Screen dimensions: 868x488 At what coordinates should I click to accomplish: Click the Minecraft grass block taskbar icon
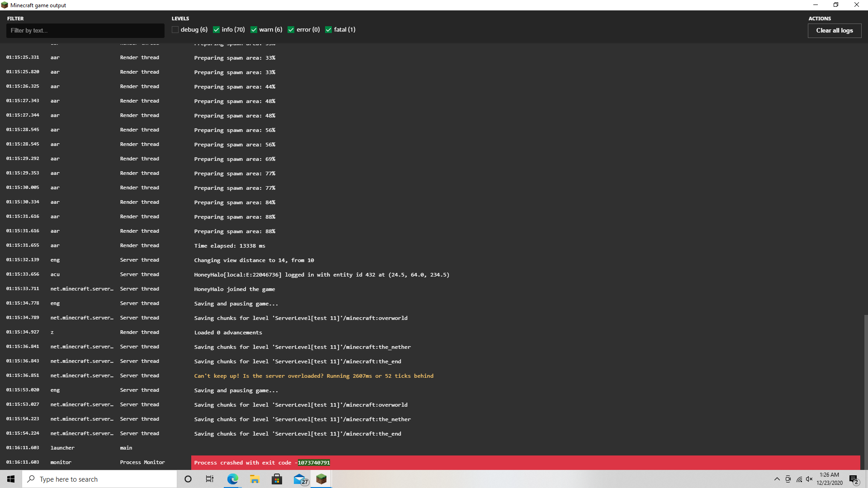coord(321,479)
